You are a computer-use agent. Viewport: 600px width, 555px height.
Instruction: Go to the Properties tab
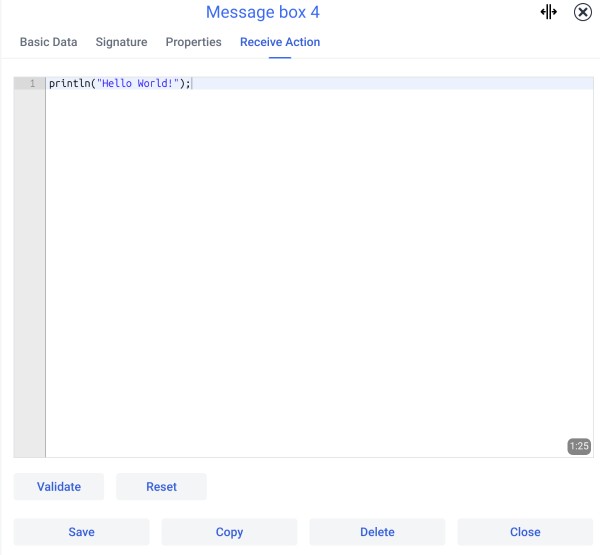click(x=193, y=42)
